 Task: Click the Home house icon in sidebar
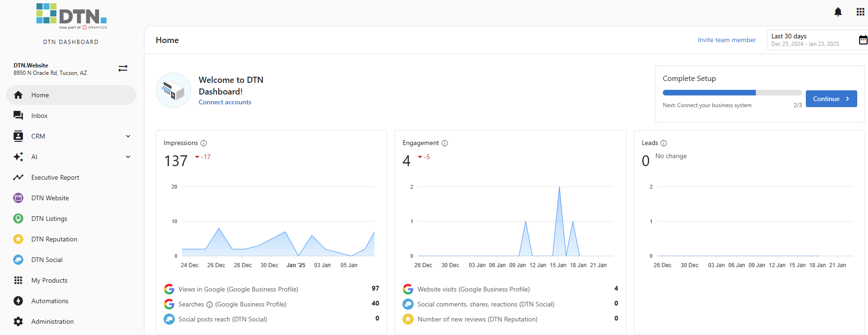(18, 95)
